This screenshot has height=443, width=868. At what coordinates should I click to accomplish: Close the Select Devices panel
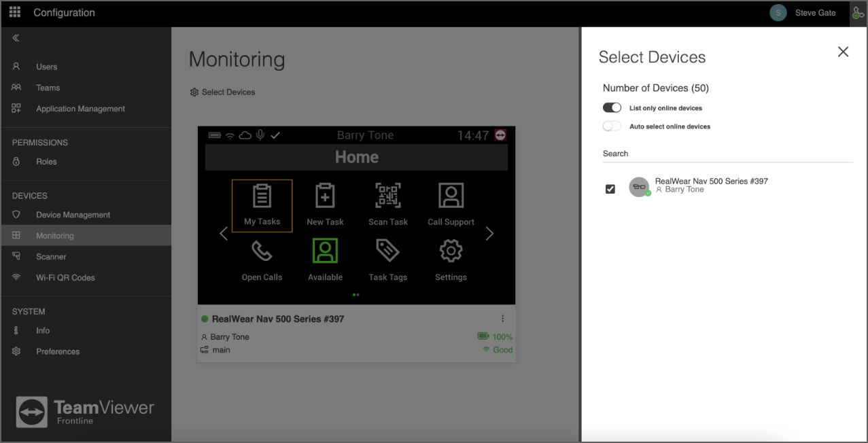844,52
